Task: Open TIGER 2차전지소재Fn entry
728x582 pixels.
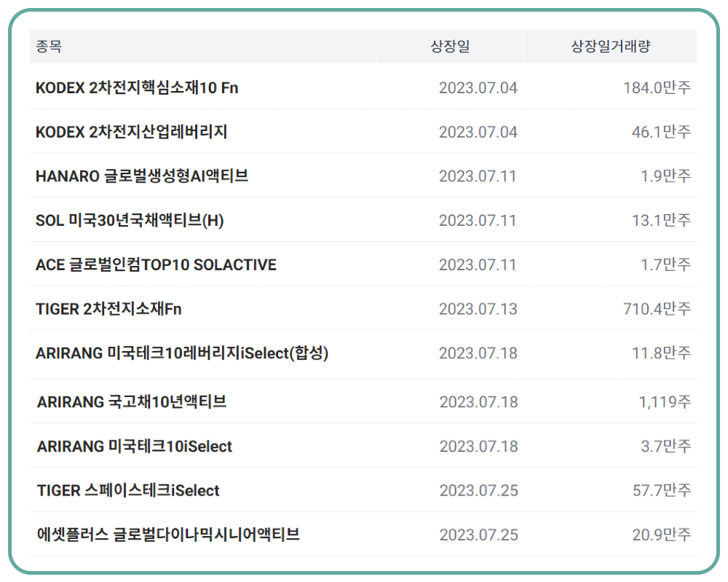Action: [108, 310]
